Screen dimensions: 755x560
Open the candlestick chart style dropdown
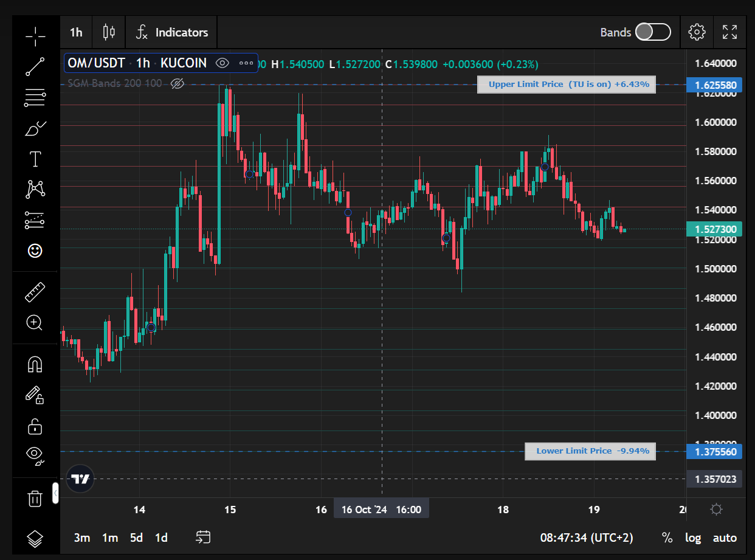(x=109, y=32)
